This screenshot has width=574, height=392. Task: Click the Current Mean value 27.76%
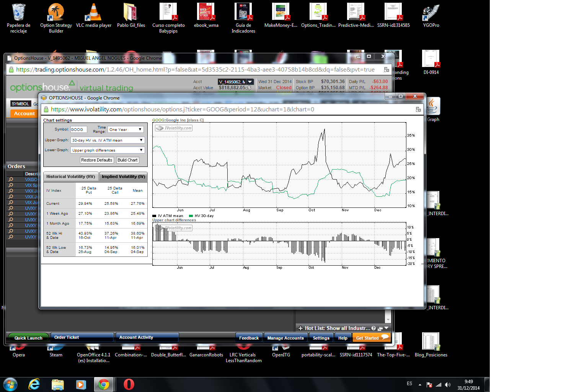(138, 204)
